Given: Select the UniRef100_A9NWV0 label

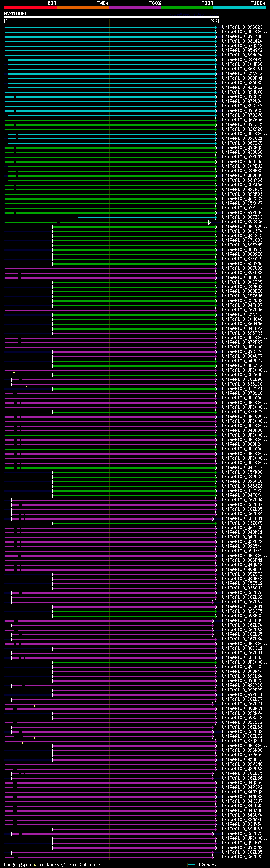Looking at the screenshot, I should (x=242, y=92).
